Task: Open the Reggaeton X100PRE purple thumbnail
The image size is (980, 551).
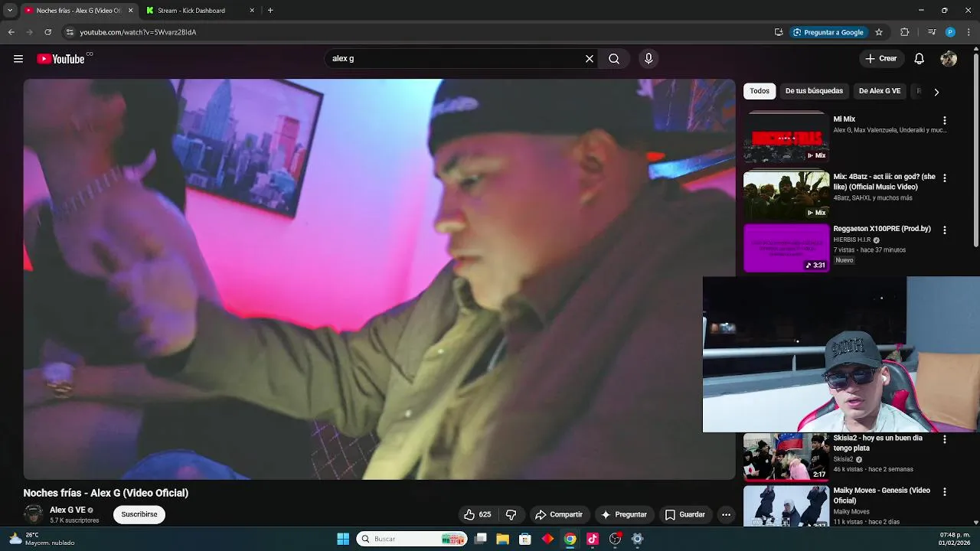Action: (x=786, y=248)
